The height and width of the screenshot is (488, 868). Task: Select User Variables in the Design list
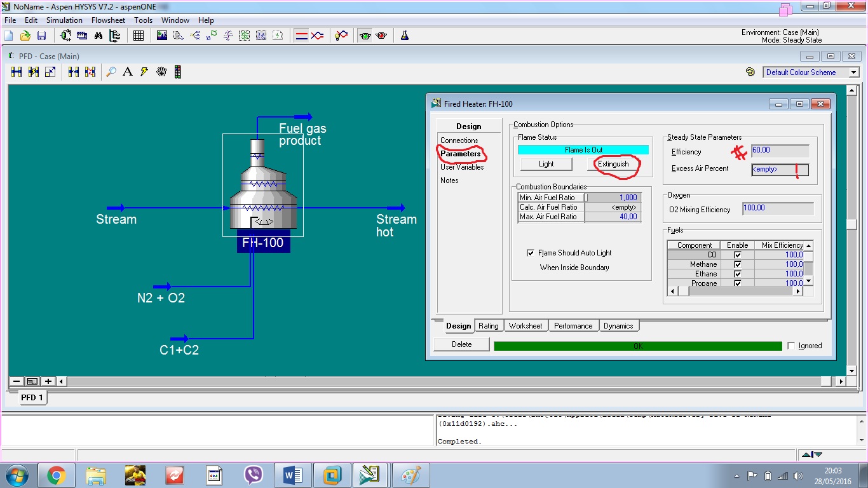point(462,167)
